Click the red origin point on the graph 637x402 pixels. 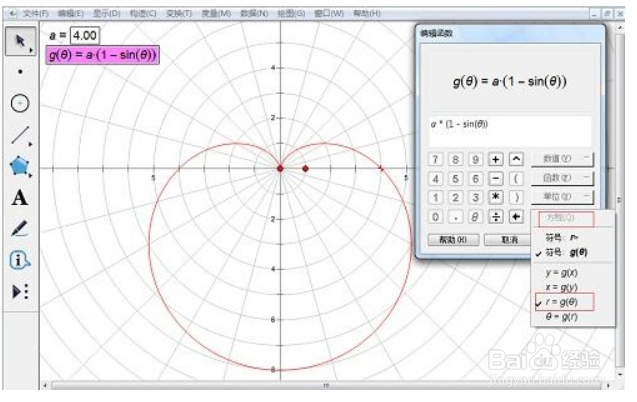click(280, 169)
